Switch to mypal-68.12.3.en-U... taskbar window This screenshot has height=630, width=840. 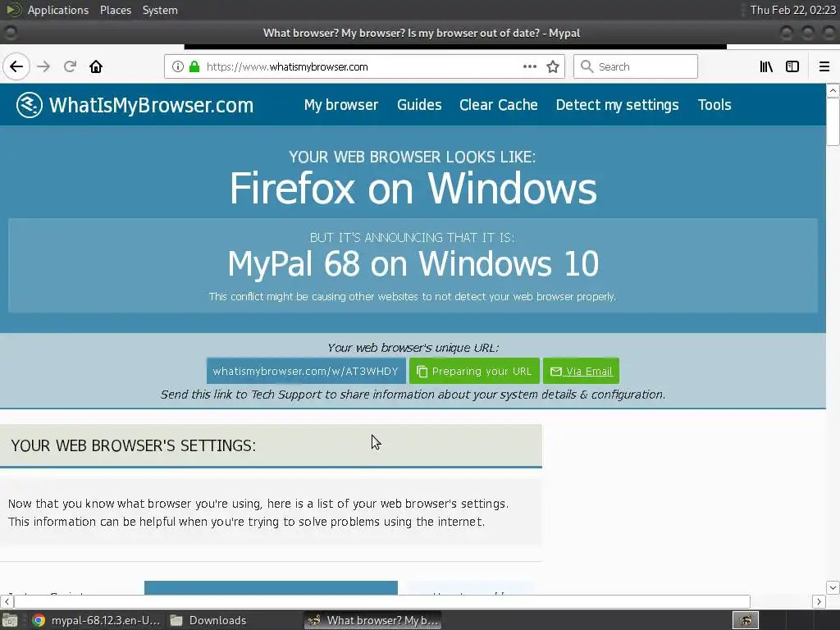click(x=97, y=620)
